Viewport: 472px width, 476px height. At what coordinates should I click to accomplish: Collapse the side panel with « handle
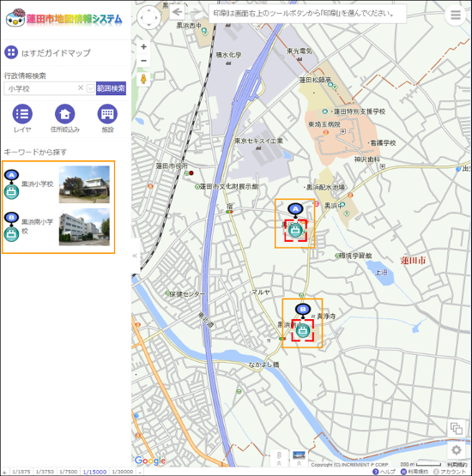[x=135, y=256]
